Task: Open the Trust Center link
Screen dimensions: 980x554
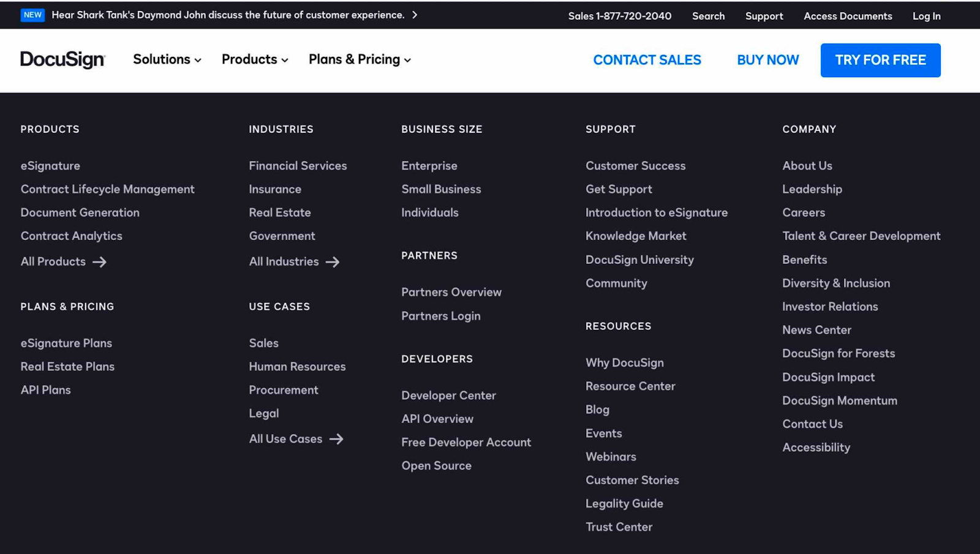Action: 619,526
